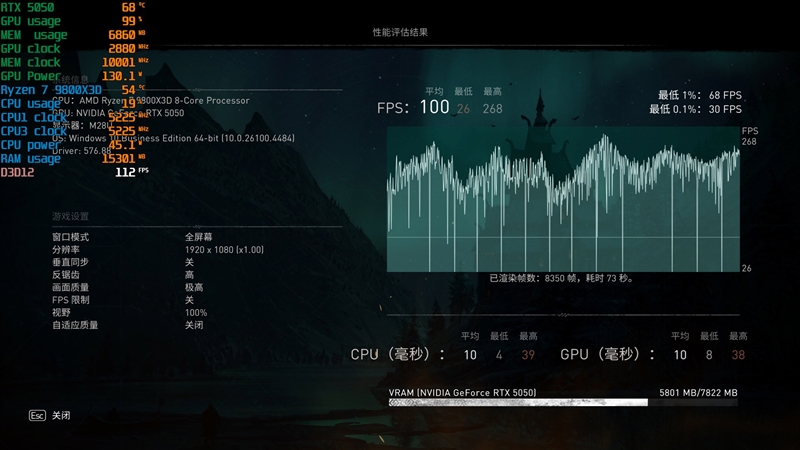Click the RAM usage overlay value 15301
The image size is (800, 450).
tap(118, 159)
